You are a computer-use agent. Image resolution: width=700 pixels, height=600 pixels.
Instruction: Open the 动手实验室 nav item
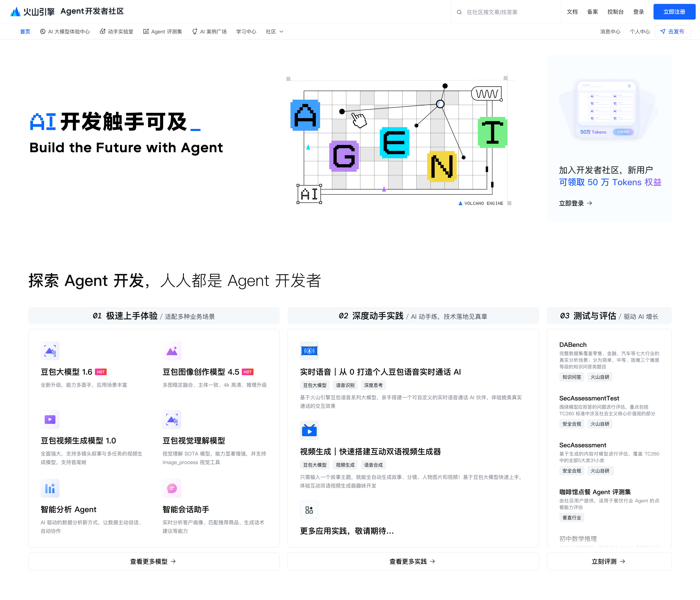[117, 31]
